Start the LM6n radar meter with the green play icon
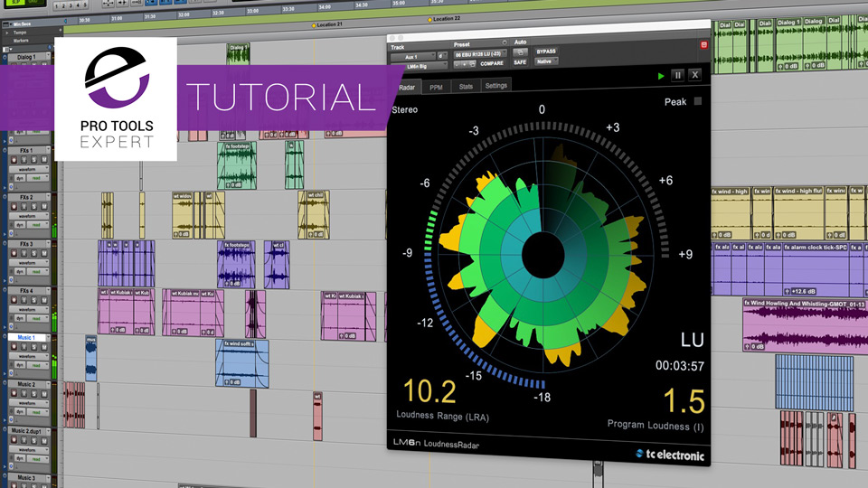The image size is (868, 488). click(661, 76)
